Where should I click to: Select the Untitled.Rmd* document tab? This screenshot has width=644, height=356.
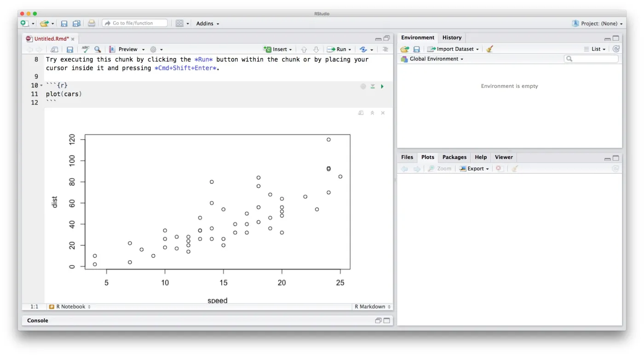(52, 39)
